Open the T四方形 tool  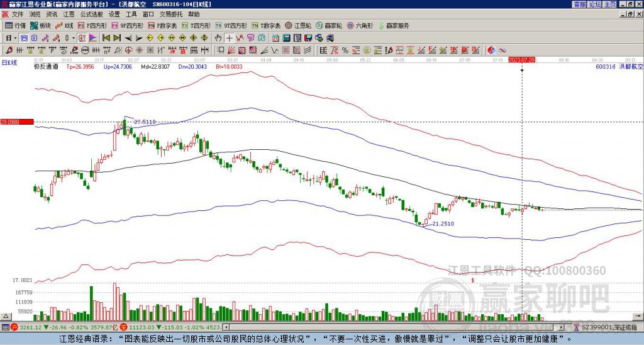pos(196,25)
